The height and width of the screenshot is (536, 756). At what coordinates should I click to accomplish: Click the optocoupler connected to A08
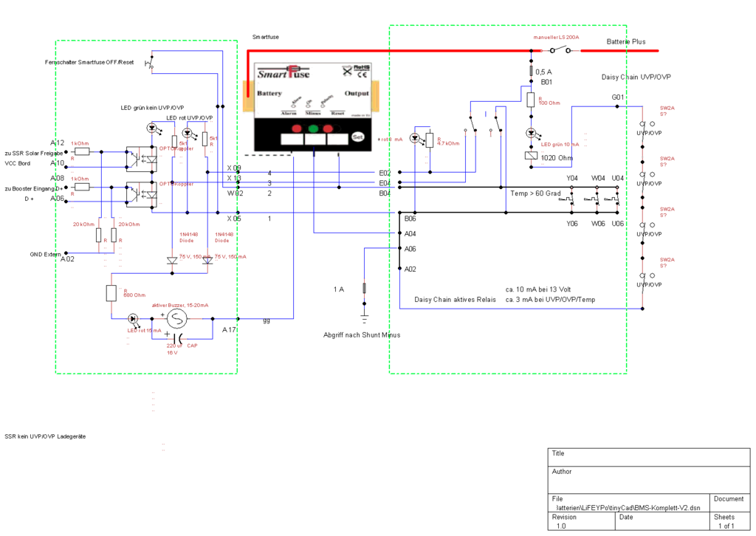point(141,194)
